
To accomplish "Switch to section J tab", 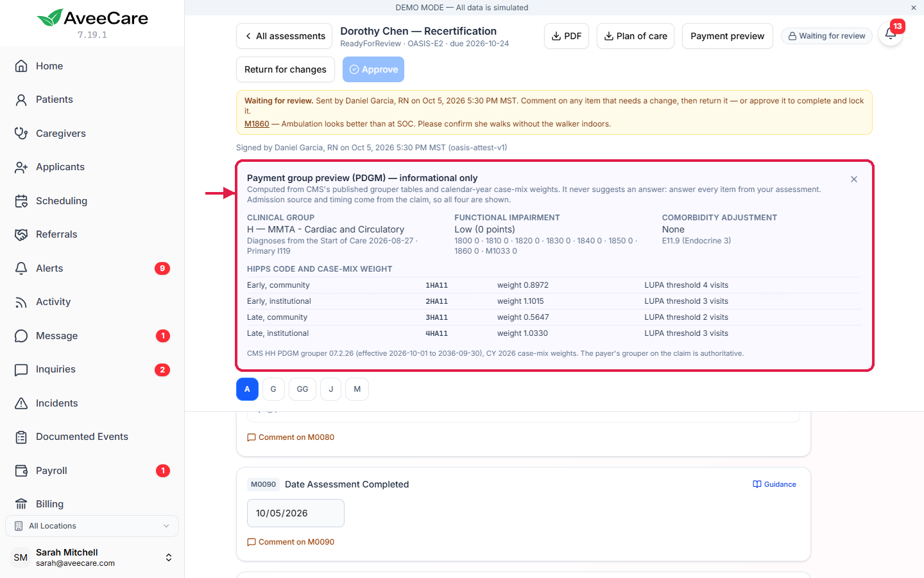I will pos(331,389).
